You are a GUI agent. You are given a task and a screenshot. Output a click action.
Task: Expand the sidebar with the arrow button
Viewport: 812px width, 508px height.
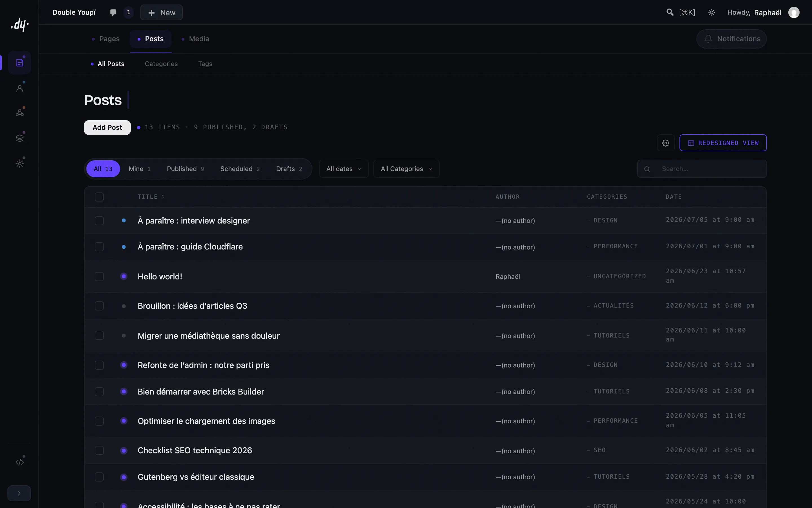19,493
